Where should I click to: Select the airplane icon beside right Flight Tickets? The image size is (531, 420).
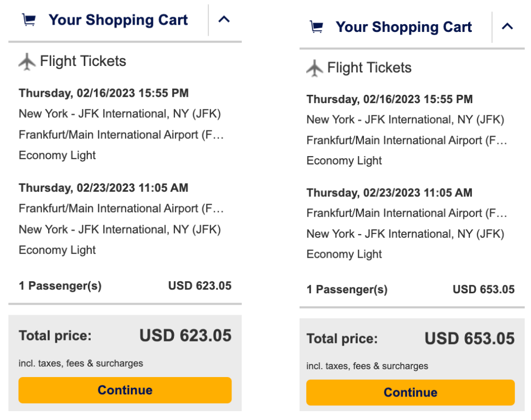pyautogui.click(x=315, y=67)
